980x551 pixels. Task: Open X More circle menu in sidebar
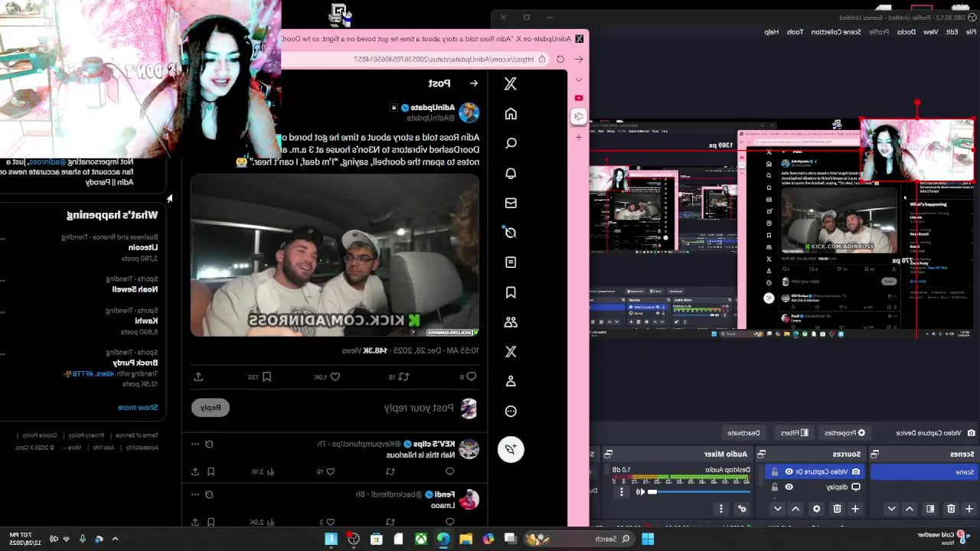(511, 411)
